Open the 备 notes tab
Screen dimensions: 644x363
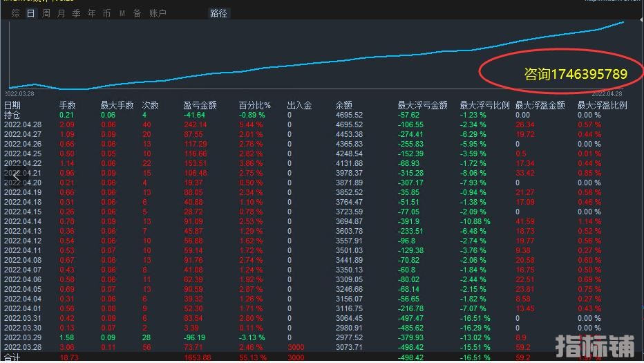(x=137, y=13)
